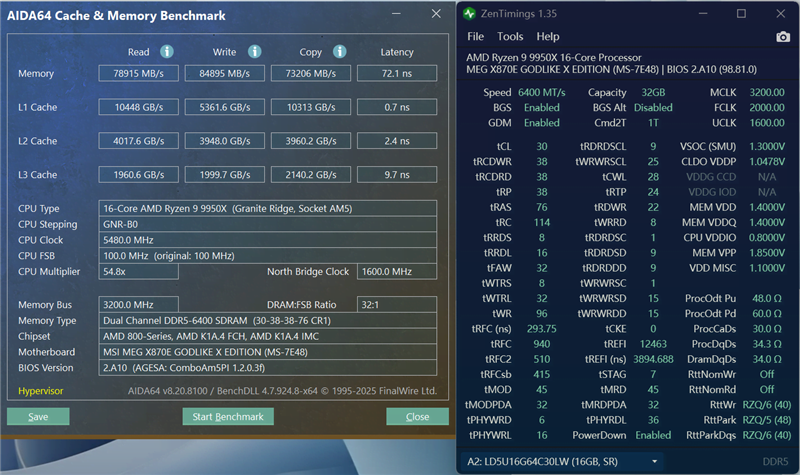
Task: Click the MEM VDD value 1.4000V
Action: 767,207
